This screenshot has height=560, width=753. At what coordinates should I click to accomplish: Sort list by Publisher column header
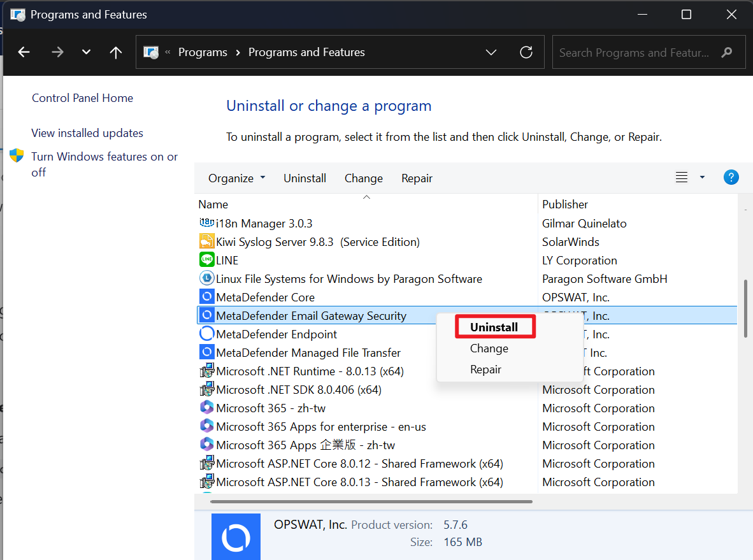click(x=564, y=204)
